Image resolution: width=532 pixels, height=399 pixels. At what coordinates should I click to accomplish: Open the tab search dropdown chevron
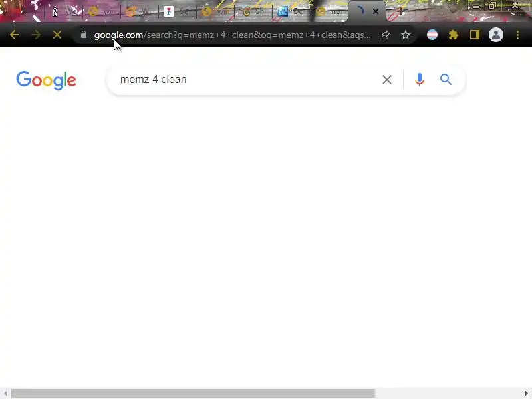(453, 11)
